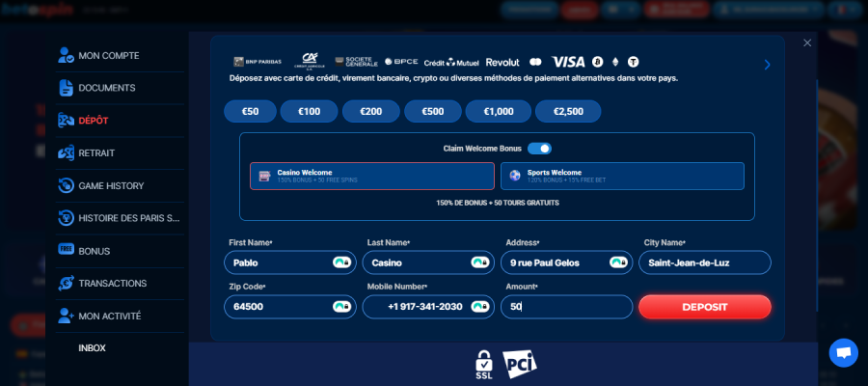Go to Histoire des Paris section
The image size is (868, 386).
pyautogui.click(x=128, y=218)
